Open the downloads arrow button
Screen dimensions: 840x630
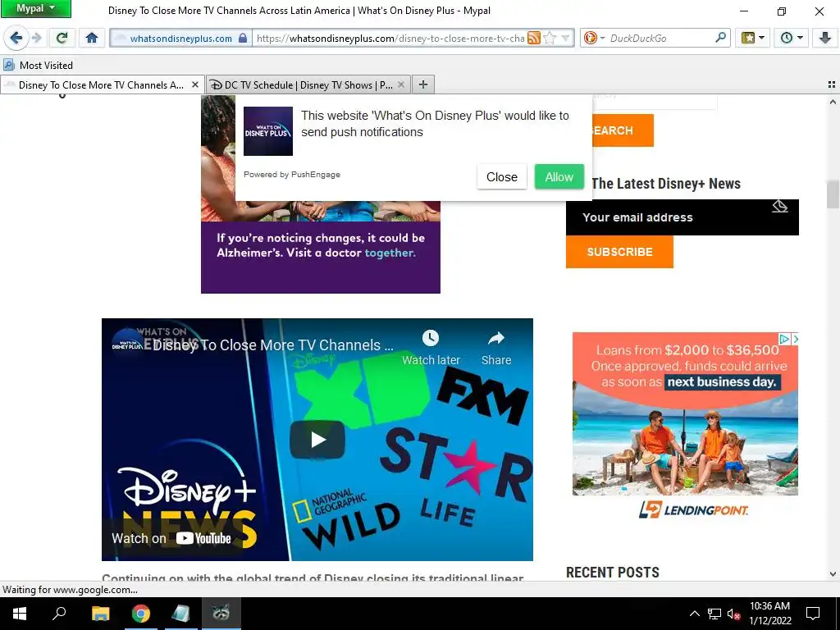pyautogui.click(x=824, y=38)
